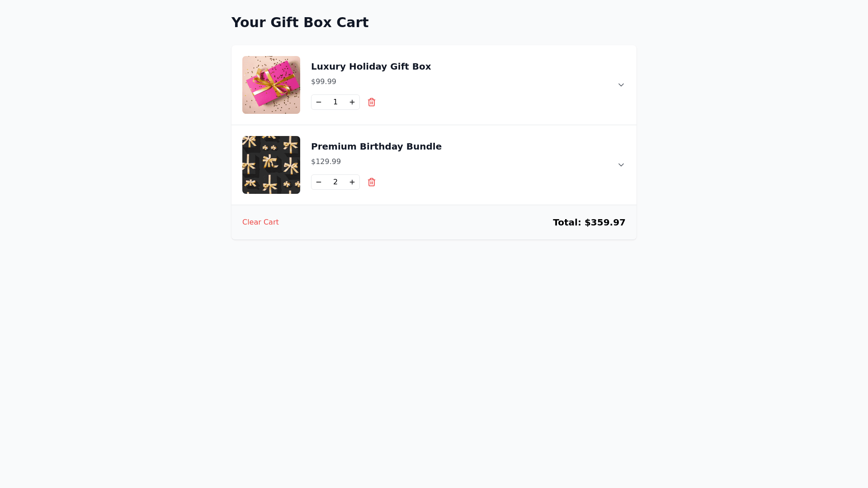Select the Luxury Holiday Gift Box title
Viewport: 868px width, 488px height.
click(371, 66)
